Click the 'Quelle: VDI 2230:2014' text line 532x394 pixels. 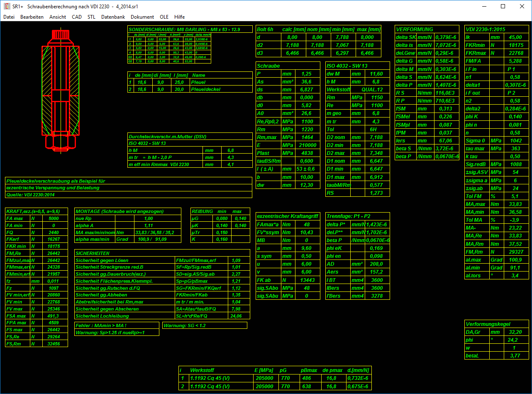tap(129, 194)
